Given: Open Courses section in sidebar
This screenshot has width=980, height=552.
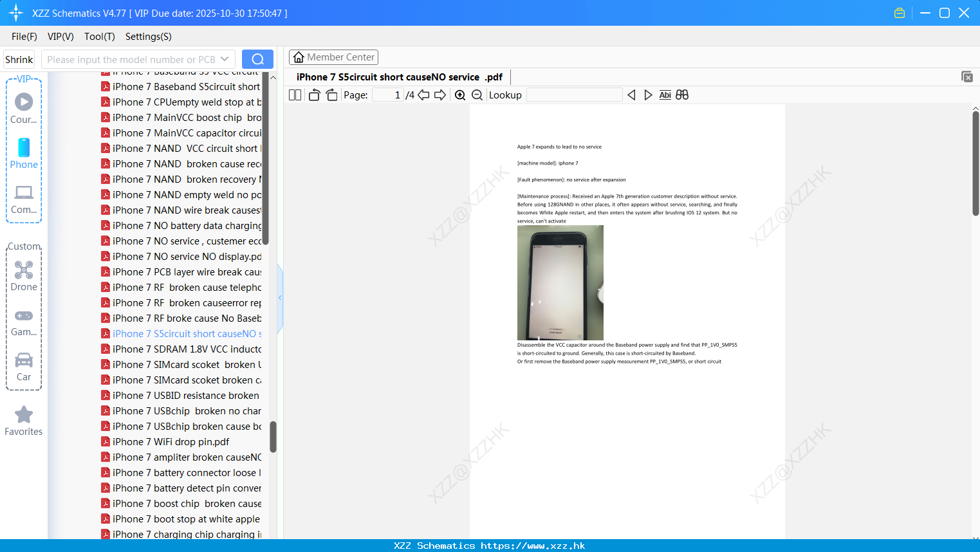Looking at the screenshot, I should point(24,109).
